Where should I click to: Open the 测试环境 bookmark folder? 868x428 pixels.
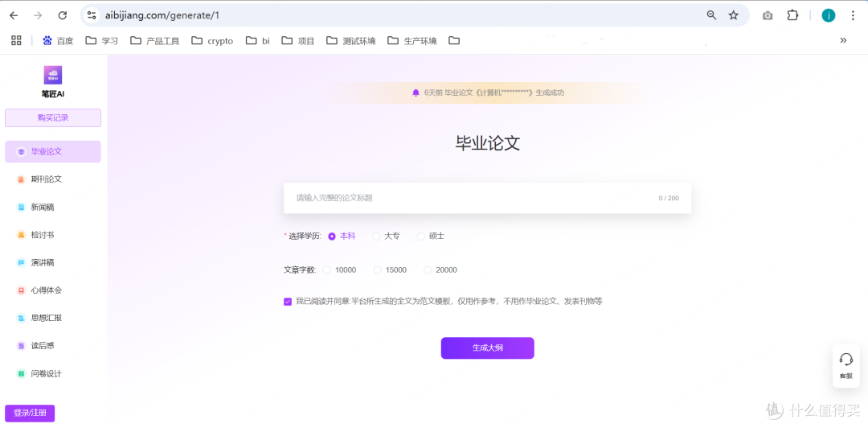pos(351,40)
